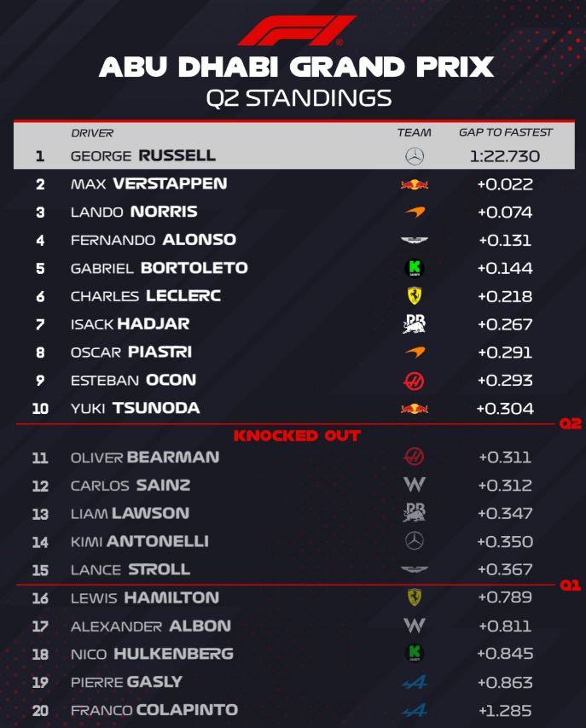Click the Ferrari logo next to Leclerc
Viewport: 586px width, 728px height.
(x=415, y=296)
